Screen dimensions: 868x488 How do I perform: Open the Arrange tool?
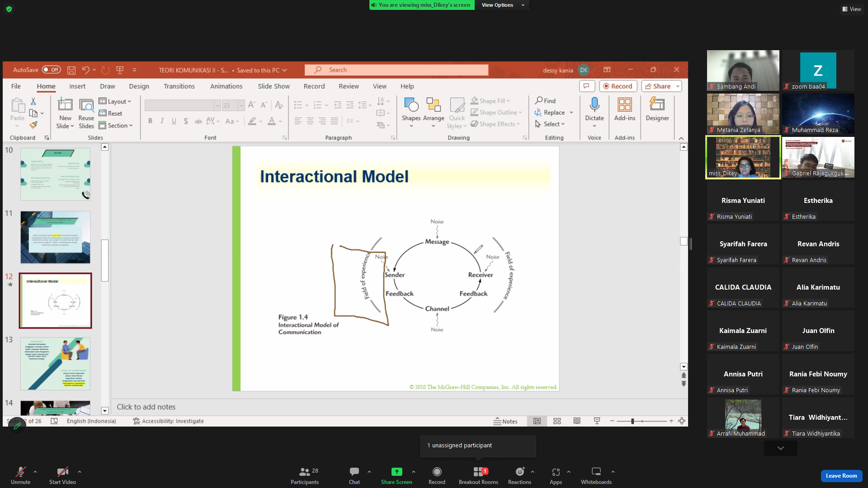point(434,113)
